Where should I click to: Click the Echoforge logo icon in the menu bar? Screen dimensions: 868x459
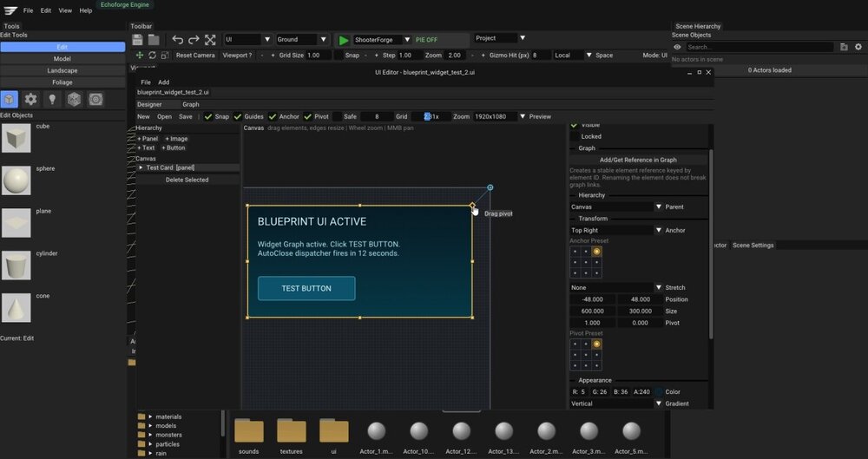point(10,10)
